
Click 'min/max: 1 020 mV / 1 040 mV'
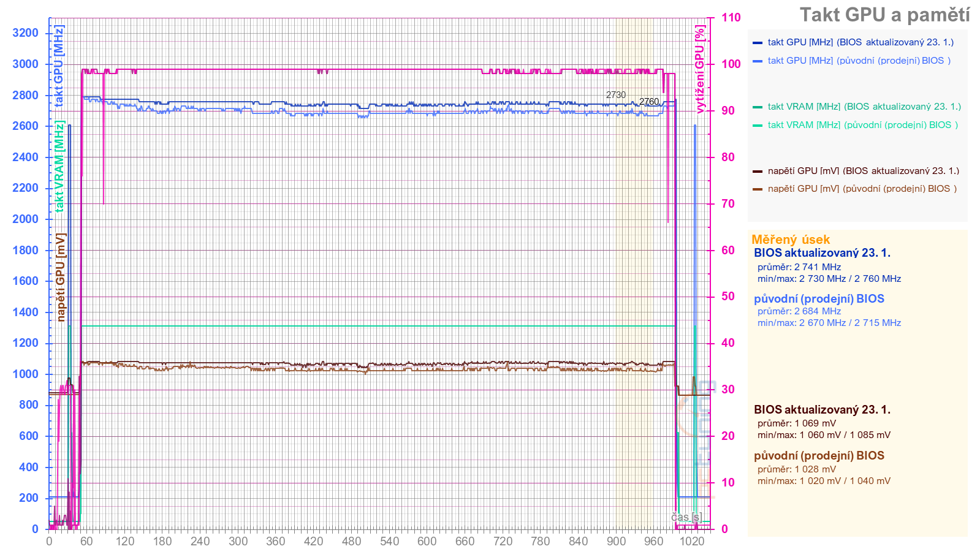pyautogui.click(x=824, y=481)
